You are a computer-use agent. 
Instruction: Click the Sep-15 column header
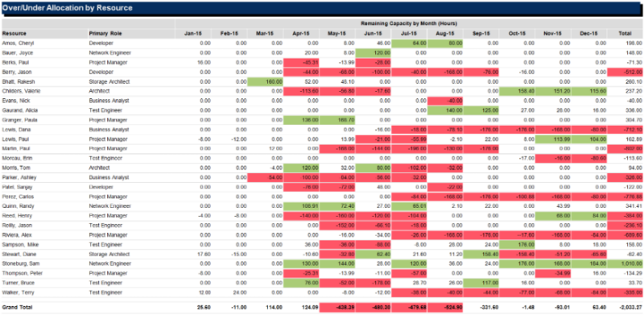(481, 33)
